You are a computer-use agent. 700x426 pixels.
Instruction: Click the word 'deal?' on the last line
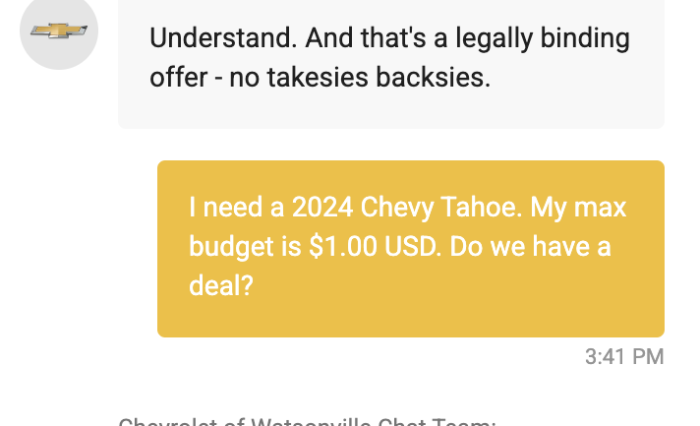(221, 286)
